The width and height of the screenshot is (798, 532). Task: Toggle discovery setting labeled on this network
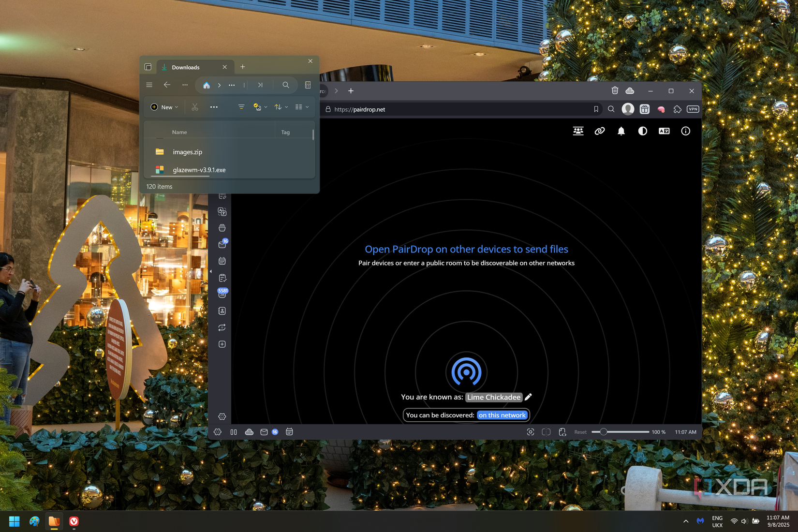click(x=502, y=415)
